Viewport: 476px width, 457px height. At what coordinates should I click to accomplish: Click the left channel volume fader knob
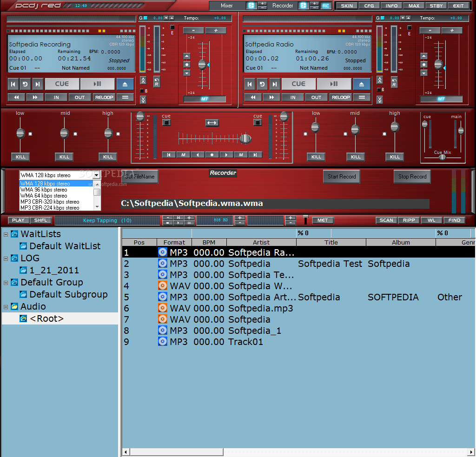coord(140,117)
